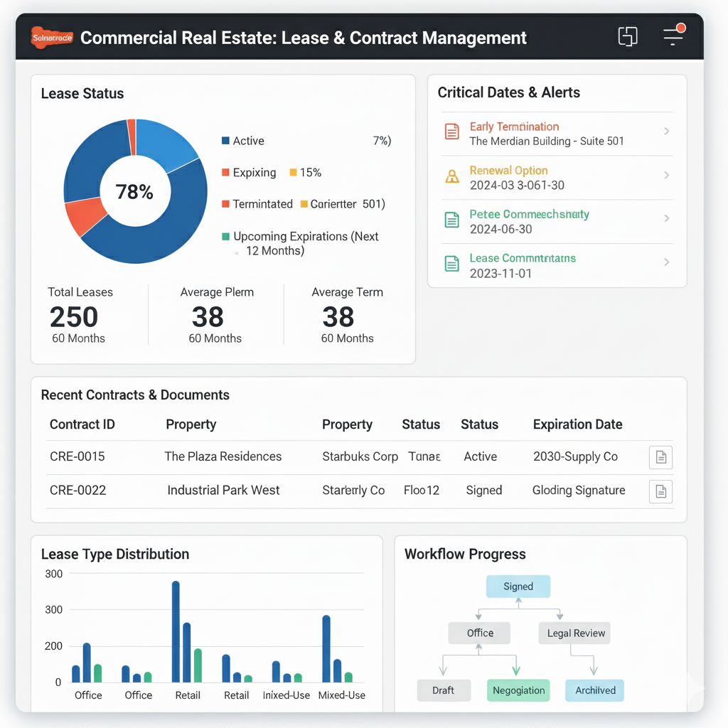
Task: Click Industrial Park West property cell
Action: (x=223, y=491)
